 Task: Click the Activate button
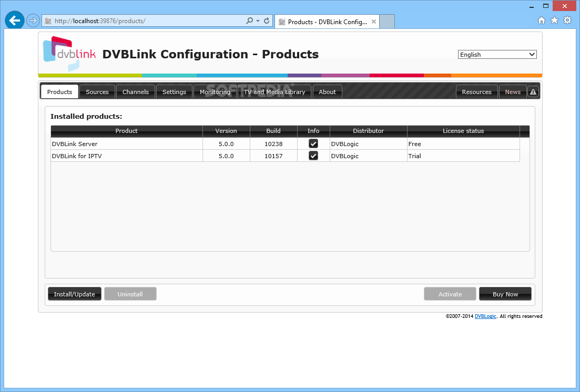450,294
